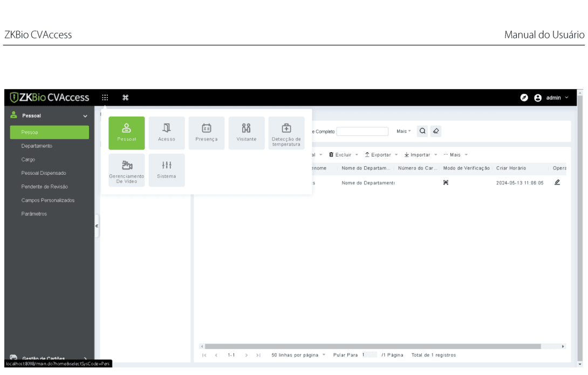
Task: Open the Presença module tile
Action: pyautogui.click(x=206, y=133)
